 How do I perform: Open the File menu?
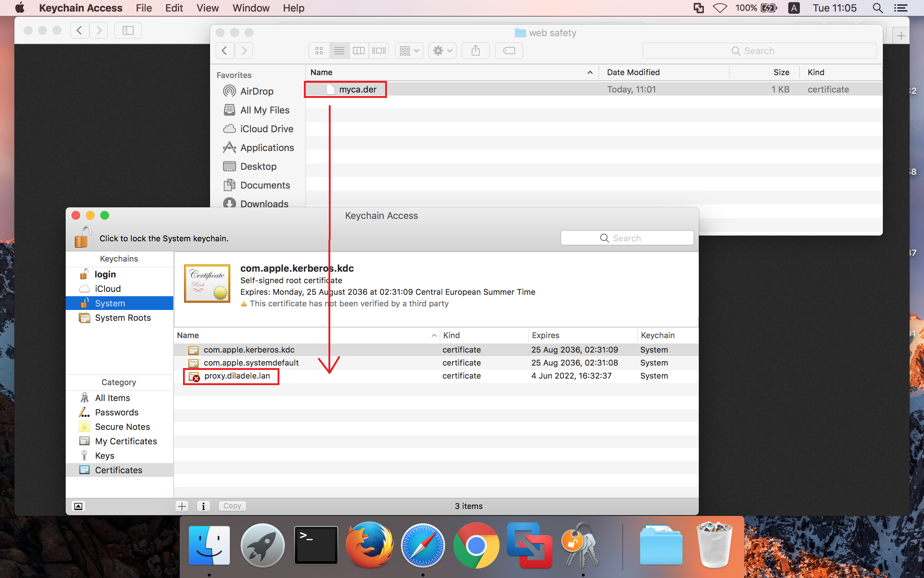[144, 8]
